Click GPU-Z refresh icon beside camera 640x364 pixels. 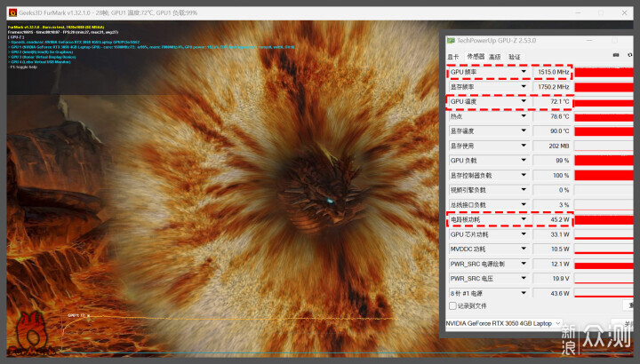pyautogui.click(x=630, y=55)
